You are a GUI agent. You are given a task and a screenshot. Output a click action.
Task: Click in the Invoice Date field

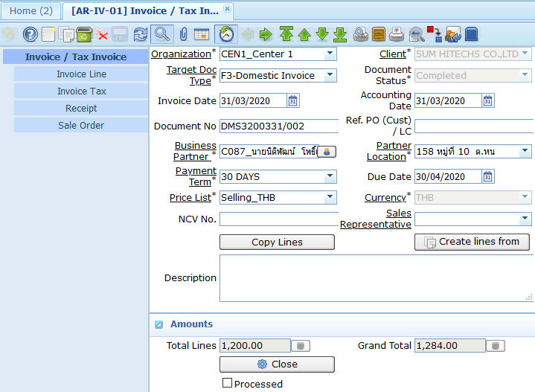(x=253, y=101)
